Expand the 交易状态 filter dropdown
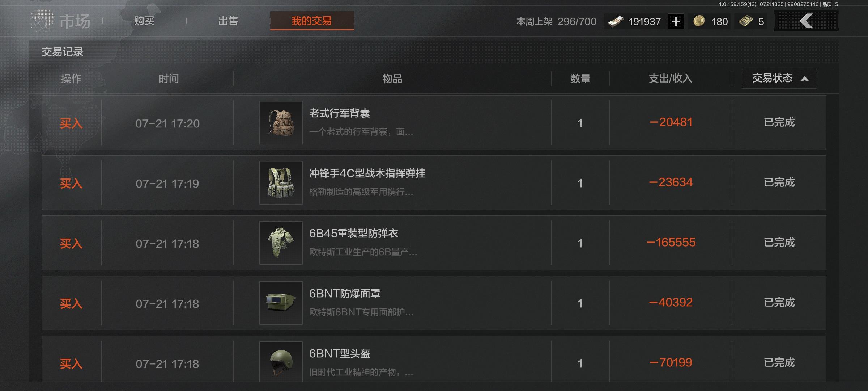 (779, 79)
